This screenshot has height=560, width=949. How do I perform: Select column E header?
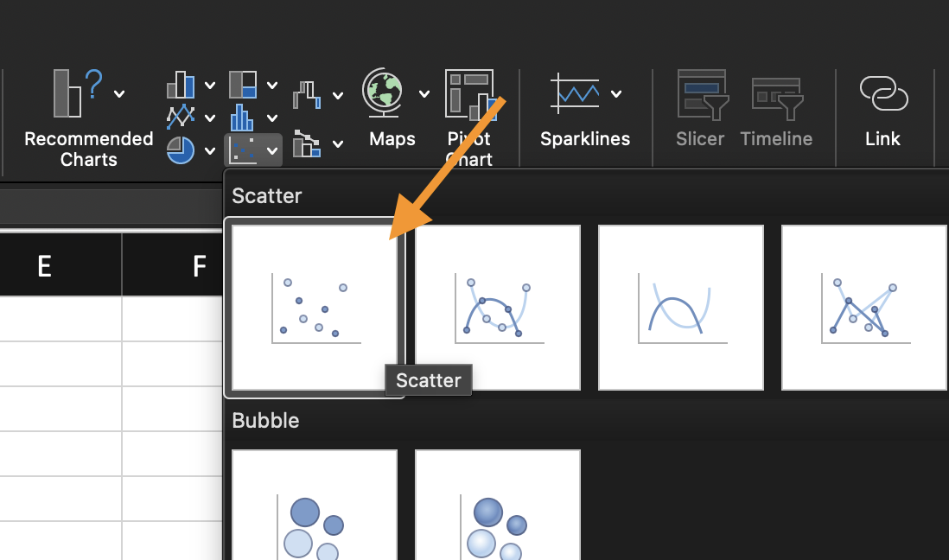(x=44, y=265)
